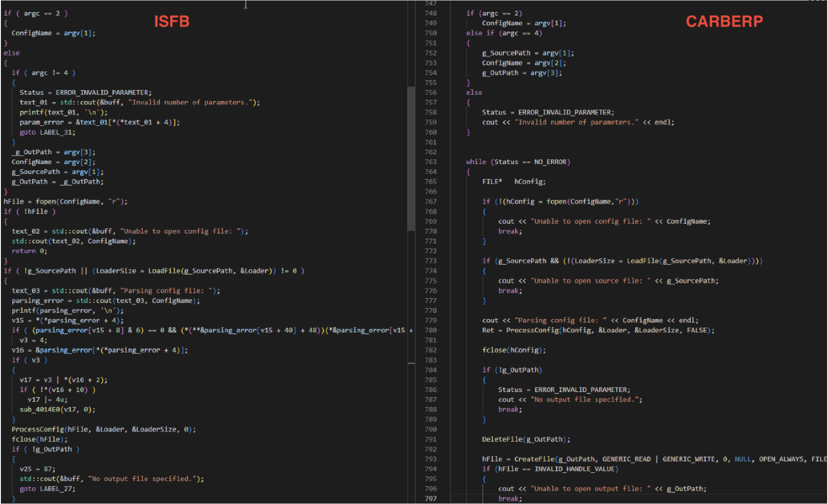Click 'fclose(hFile);' line
This screenshot has height=504, width=828.
(x=40, y=440)
